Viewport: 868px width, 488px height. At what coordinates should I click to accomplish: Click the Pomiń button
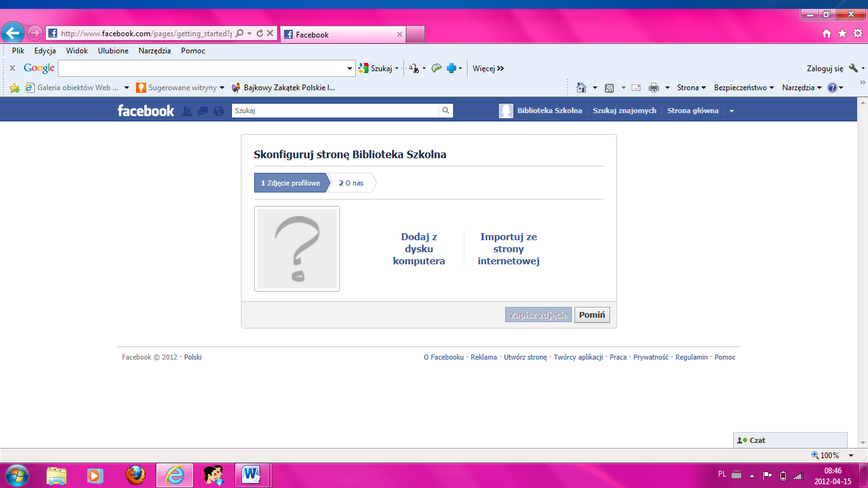click(592, 315)
